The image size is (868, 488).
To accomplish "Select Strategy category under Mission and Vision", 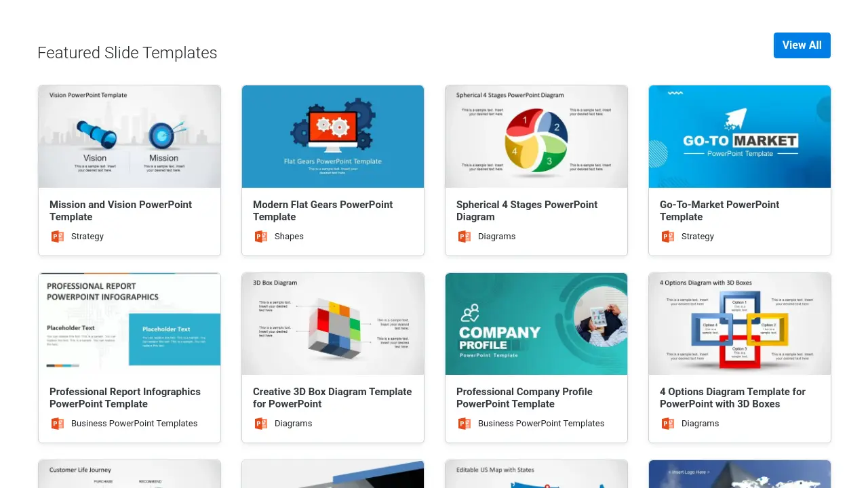I will click(87, 237).
